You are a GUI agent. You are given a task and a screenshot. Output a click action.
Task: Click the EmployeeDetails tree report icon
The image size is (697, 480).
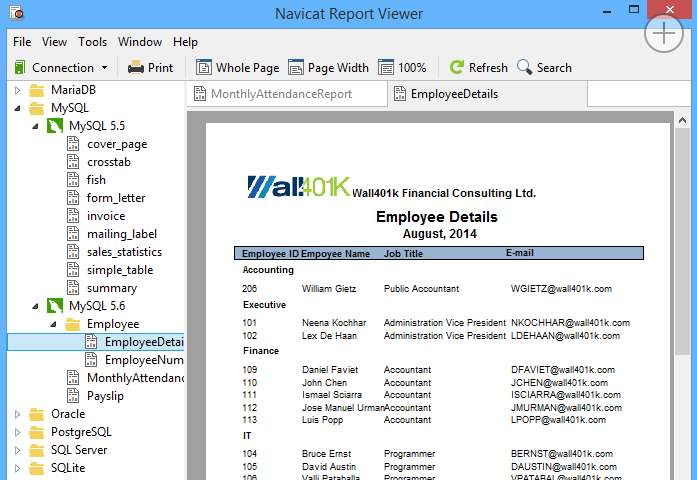(x=91, y=342)
